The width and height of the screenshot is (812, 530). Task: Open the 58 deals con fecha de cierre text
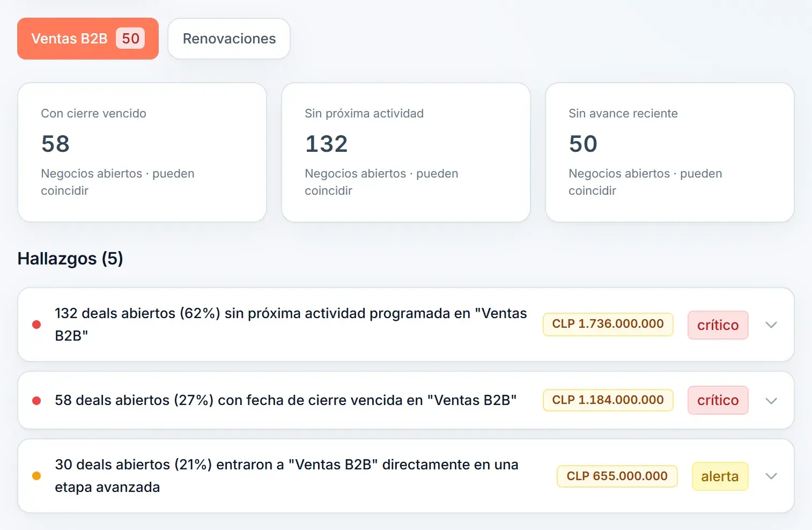(285, 400)
